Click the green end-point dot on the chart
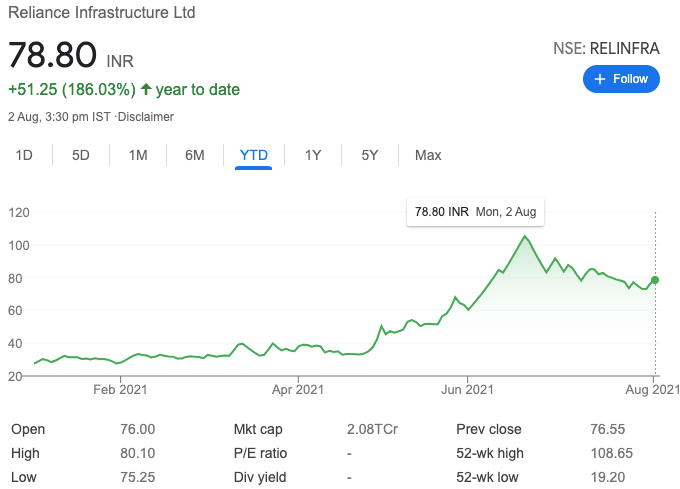 click(x=655, y=280)
